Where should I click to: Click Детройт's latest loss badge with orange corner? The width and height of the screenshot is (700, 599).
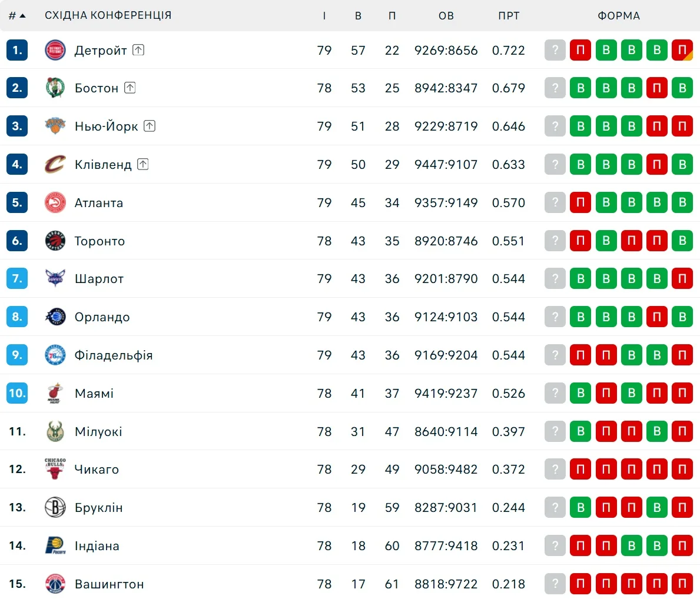click(x=682, y=50)
